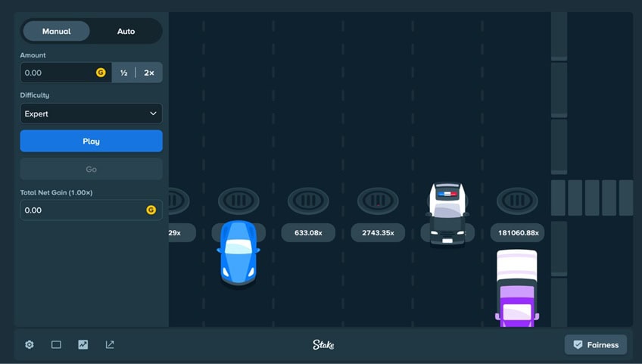The image size is (642, 364).
Task: Select the 2743.35x multiplier lane
Action: [x=378, y=232]
